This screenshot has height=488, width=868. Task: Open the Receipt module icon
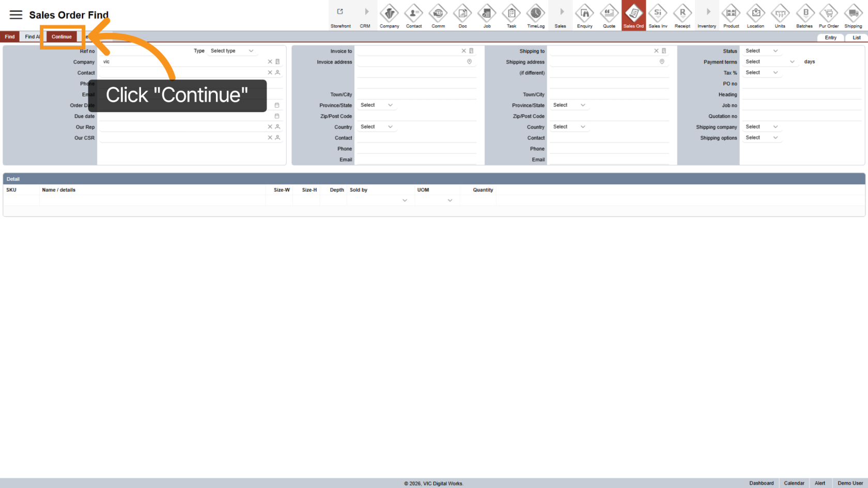coord(682,16)
